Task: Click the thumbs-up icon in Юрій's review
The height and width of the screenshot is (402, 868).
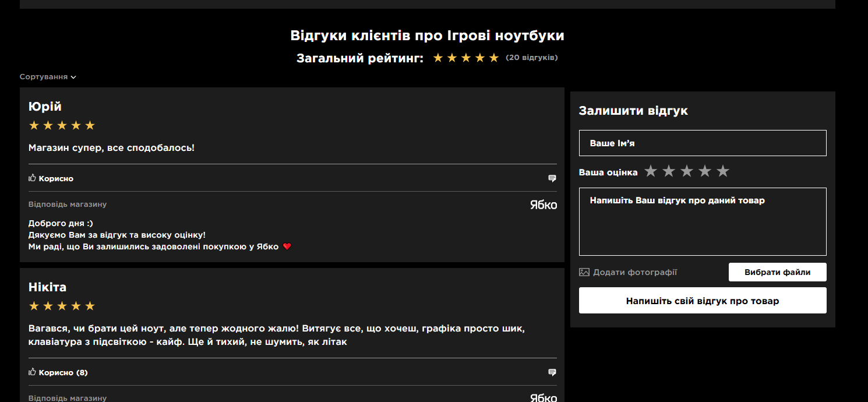Action: coord(33,178)
